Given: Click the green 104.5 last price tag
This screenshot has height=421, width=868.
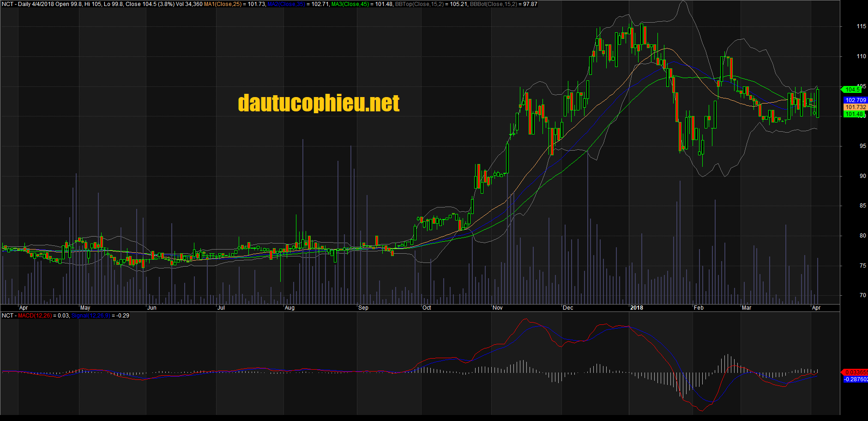Looking at the screenshot, I should [x=852, y=90].
